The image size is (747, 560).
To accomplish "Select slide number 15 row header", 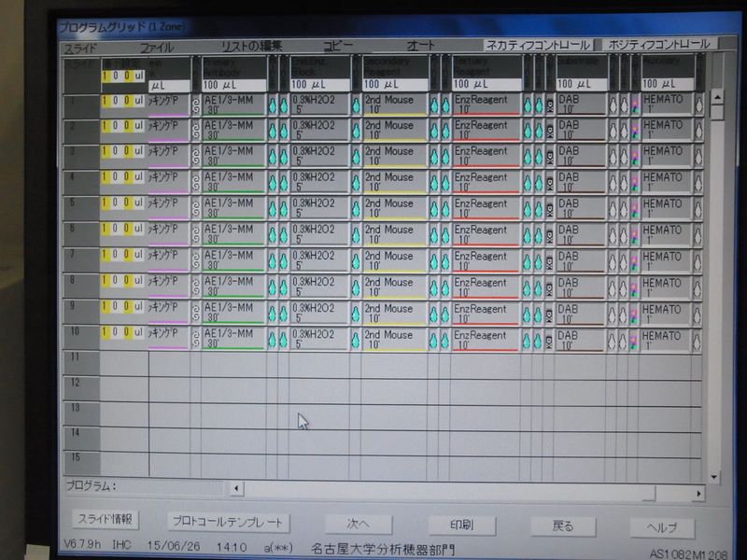I will [x=81, y=465].
